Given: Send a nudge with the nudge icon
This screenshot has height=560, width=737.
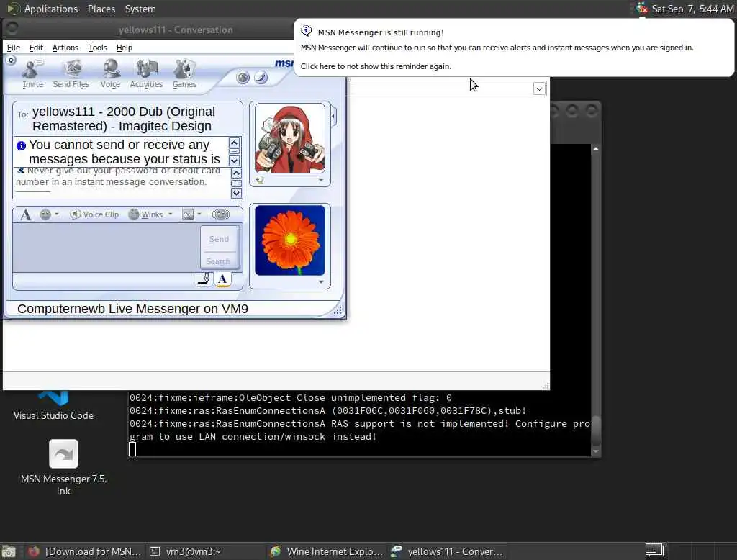Looking at the screenshot, I should [x=220, y=214].
